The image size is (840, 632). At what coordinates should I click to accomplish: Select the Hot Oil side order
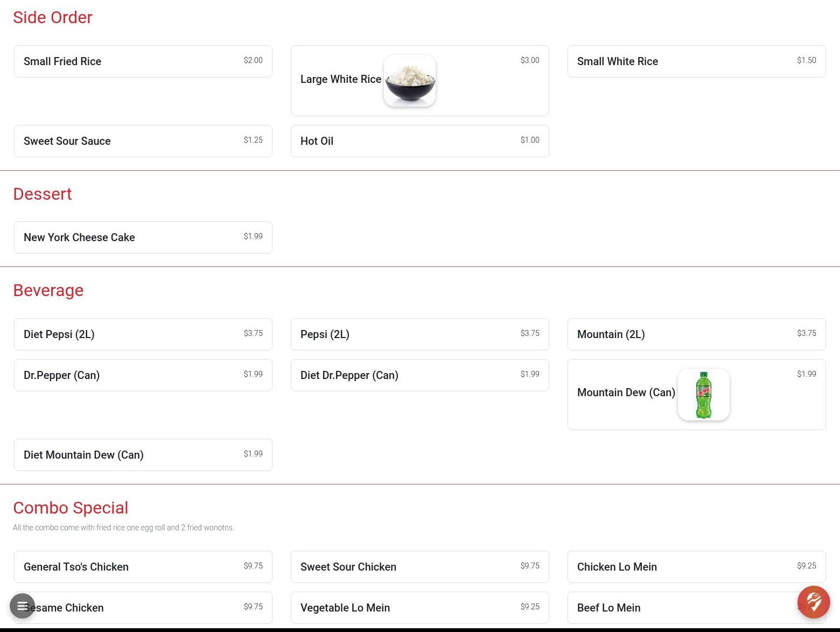click(420, 141)
